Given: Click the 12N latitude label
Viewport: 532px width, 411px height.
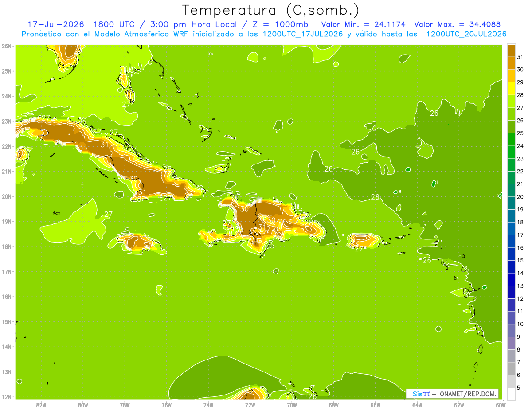Looking at the screenshot, I should 7,397.
